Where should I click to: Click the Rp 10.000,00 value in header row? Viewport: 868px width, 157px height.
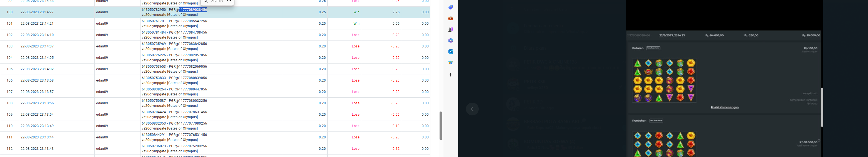pyautogui.click(x=811, y=36)
